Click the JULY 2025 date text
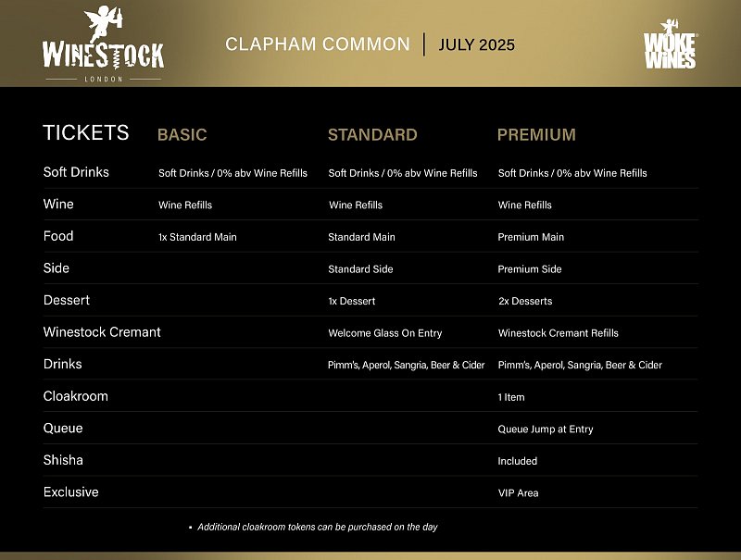The height and width of the screenshot is (560, 741). 477,44
